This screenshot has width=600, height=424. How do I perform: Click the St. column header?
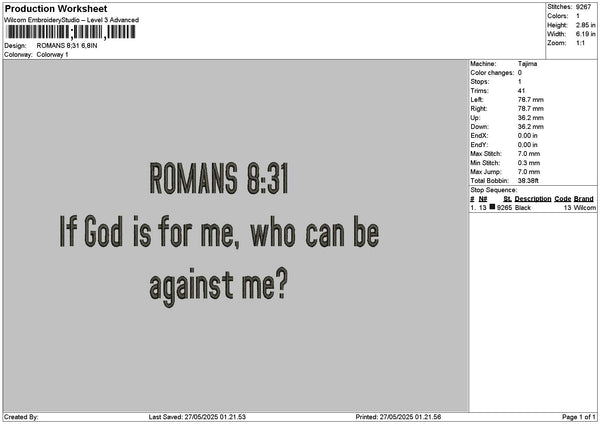pos(507,199)
